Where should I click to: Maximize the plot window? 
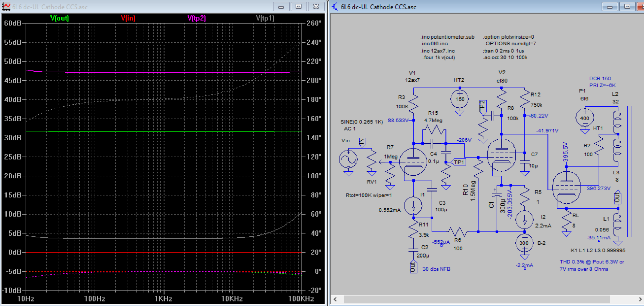coord(298,7)
